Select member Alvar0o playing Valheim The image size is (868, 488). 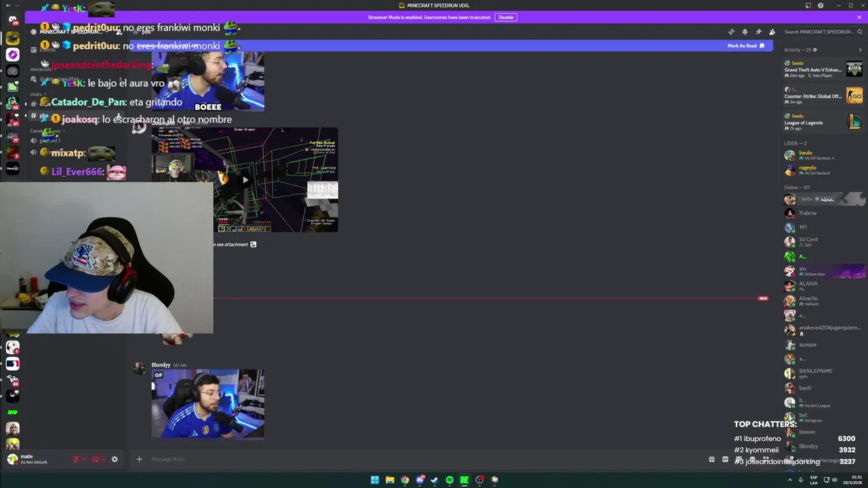click(823, 301)
